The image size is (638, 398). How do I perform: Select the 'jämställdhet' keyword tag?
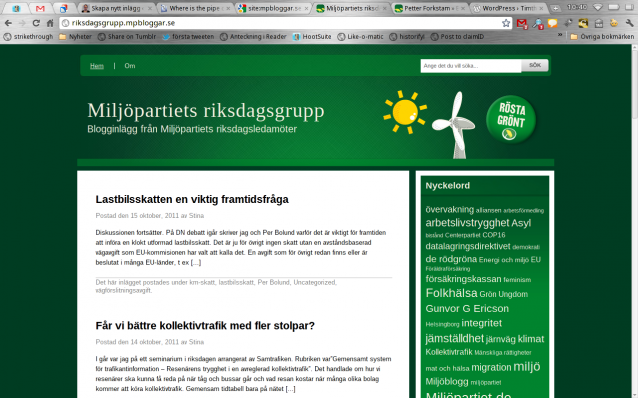tap(454, 339)
